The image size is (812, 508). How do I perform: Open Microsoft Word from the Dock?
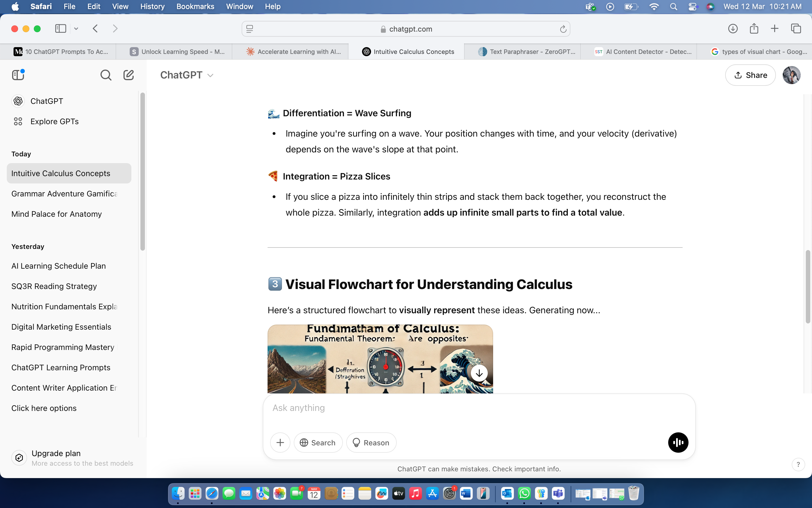point(466,494)
